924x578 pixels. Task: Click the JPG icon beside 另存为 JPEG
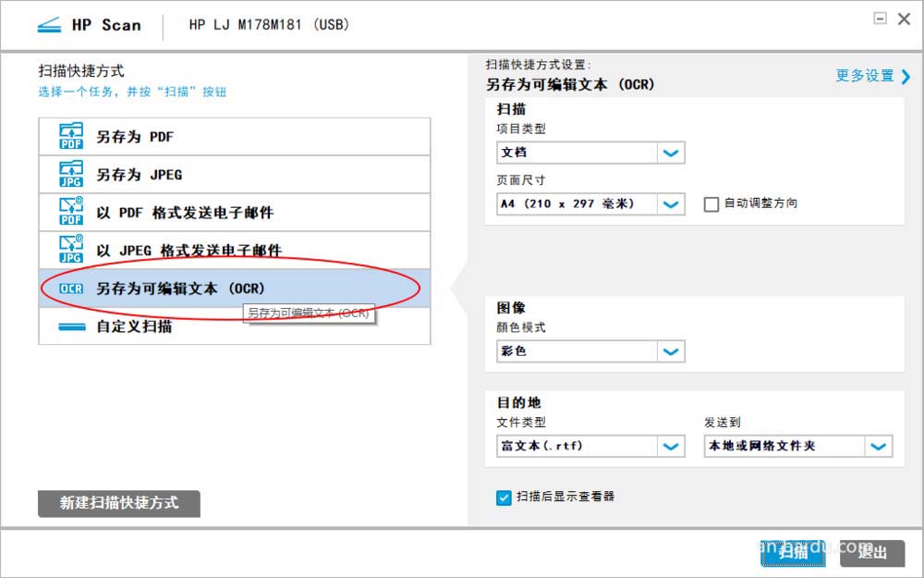coord(71,174)
